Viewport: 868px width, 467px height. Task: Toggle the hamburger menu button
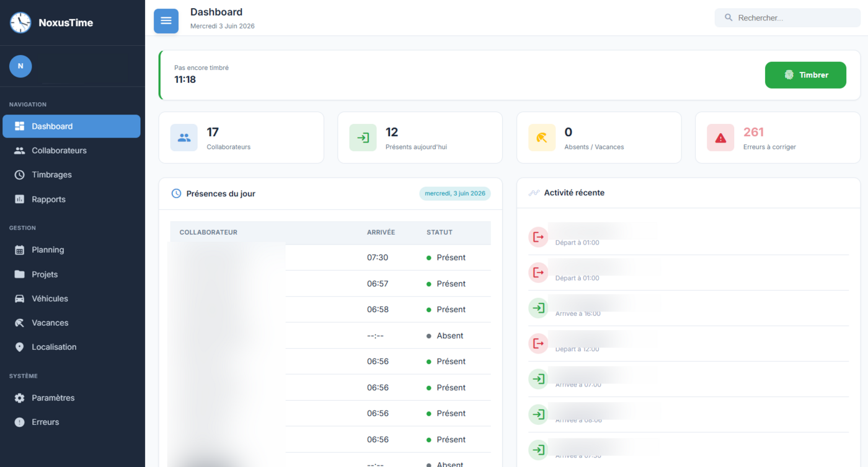coord(166,21)
